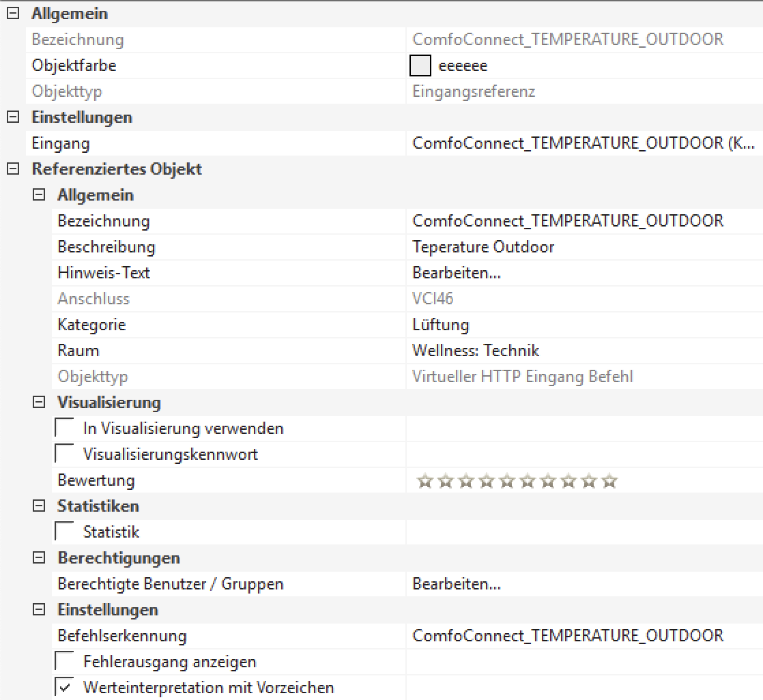Collapse the top-level Einstellungen section

[13, 117]
